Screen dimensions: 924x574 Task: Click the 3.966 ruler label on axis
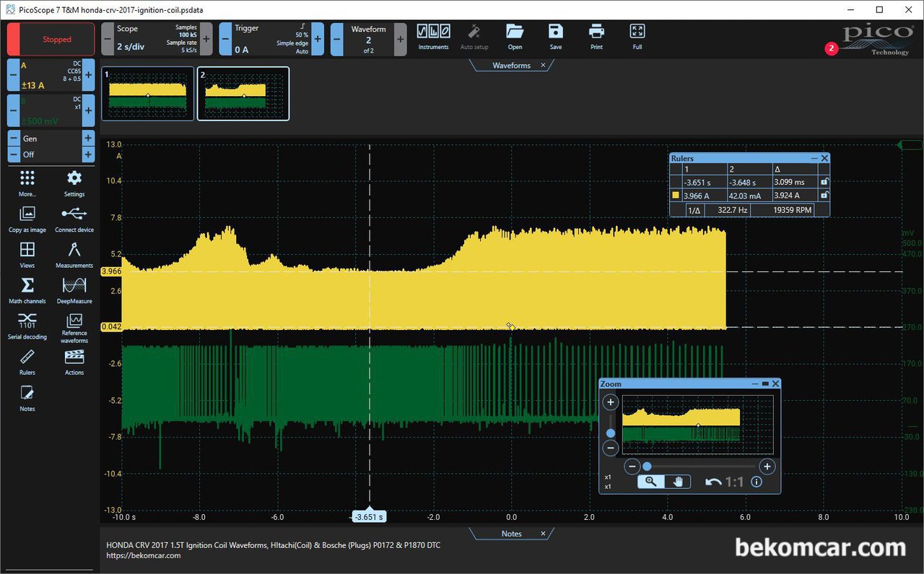pos(111,271)
